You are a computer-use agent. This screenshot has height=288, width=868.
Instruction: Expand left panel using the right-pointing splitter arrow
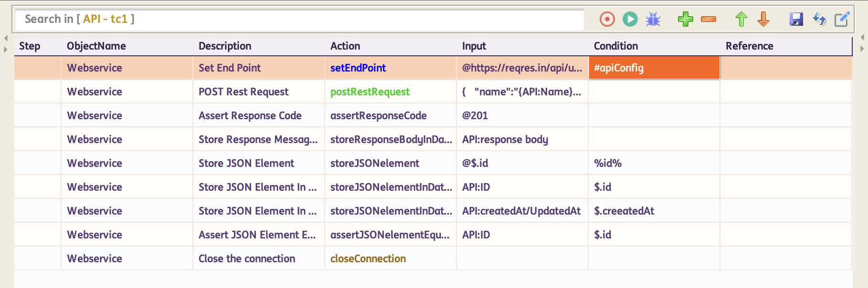click(6, 49)
